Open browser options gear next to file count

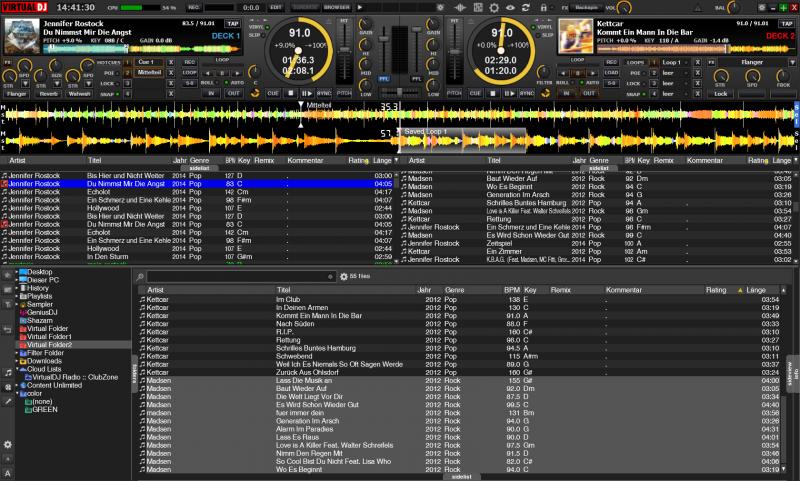click(x=344, y=276)
